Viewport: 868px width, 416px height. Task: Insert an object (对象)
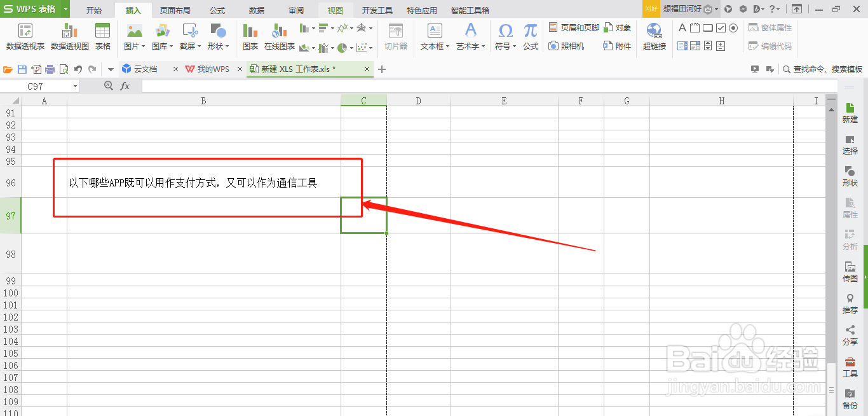(x=618, y=28)
